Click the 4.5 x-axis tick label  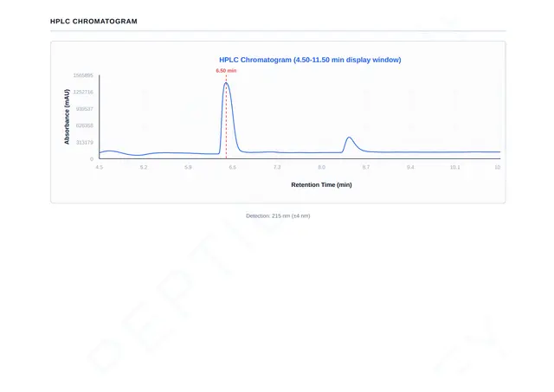pos(99,167)
